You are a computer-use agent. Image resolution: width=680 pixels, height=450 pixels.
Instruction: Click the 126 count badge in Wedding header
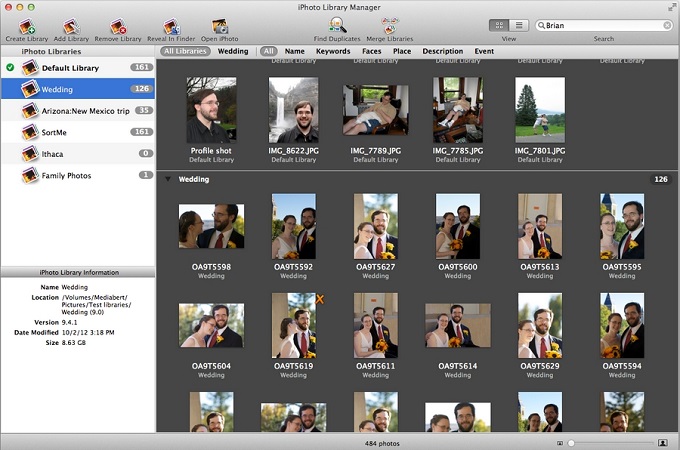660,179
